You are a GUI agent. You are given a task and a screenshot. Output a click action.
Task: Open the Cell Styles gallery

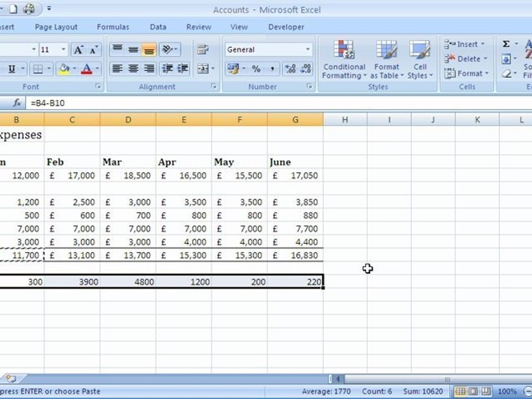click(x=420, y=60)
